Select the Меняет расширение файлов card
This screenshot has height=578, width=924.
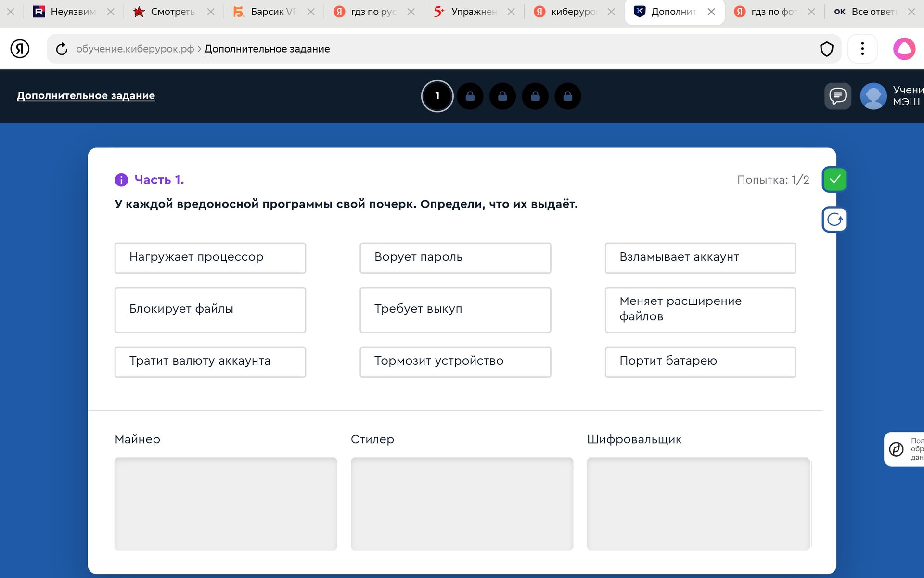[700, 310]
